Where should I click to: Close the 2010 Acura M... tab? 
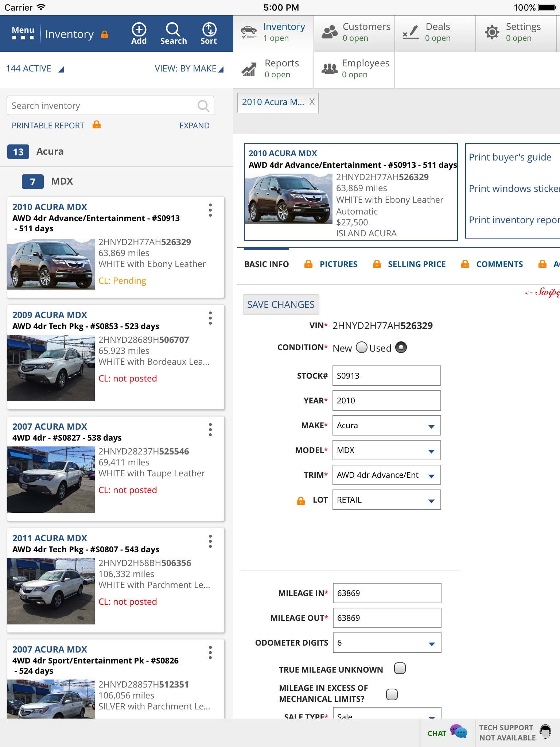click(x=312, y=102)
